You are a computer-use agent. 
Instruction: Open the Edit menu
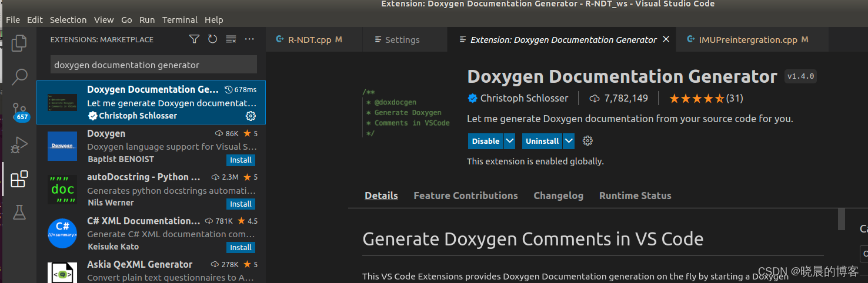pyautogui.click(x=35, y=19)
